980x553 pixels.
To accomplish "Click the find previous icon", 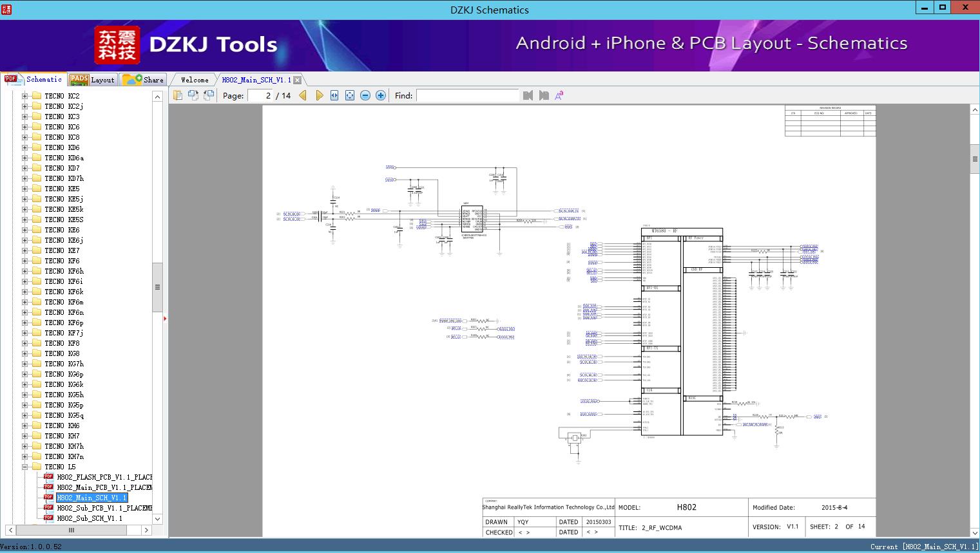I will pos(528,95).
